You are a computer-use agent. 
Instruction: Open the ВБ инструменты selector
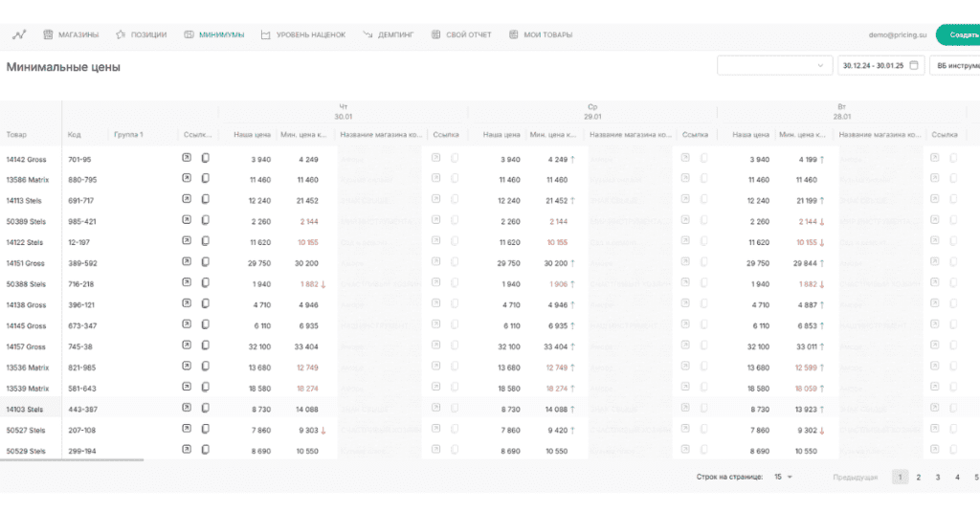point(955,65)
